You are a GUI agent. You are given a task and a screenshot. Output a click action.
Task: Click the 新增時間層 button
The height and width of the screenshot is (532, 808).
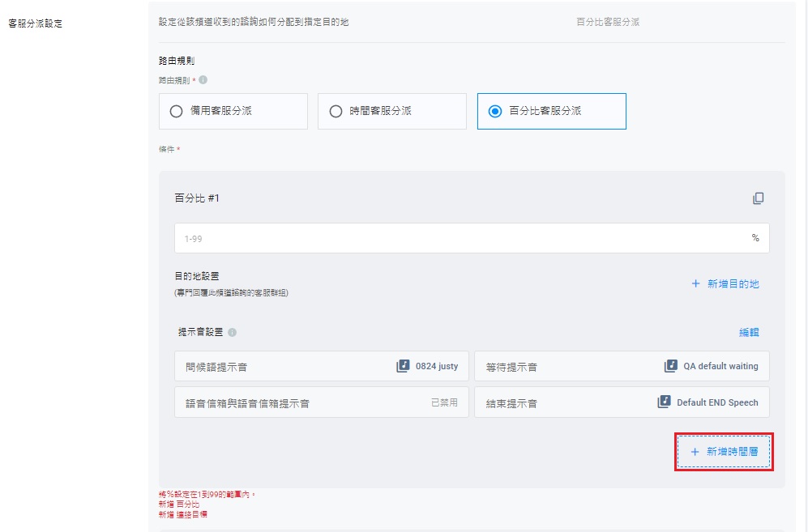pyautogui.click(x=724, y=452)
